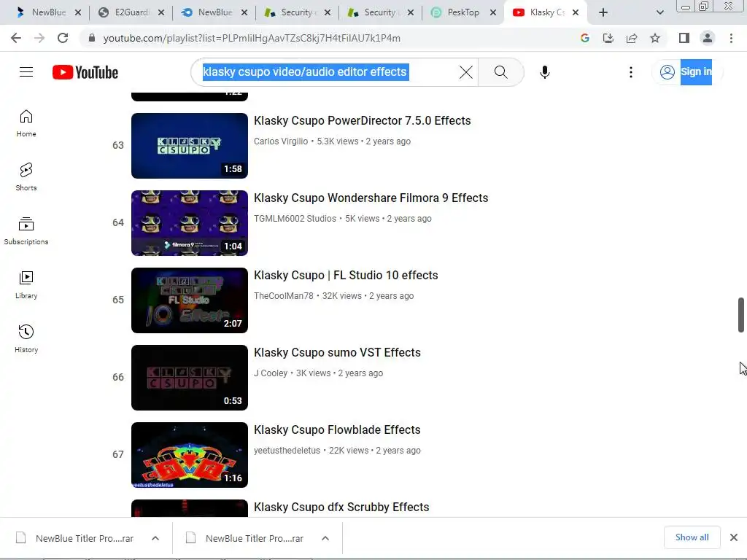Screen dimensions: 747x560
Task: Visit TheCoolMan78 channel
Action: 284,296
